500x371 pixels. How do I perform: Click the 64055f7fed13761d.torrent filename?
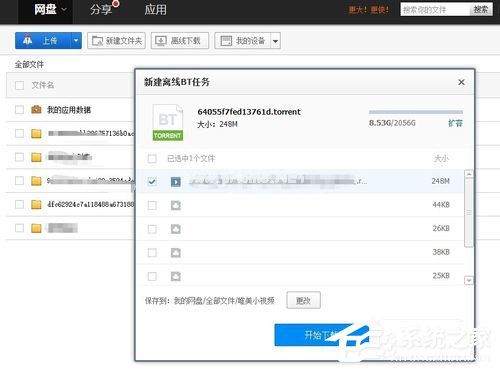[249, 112]
